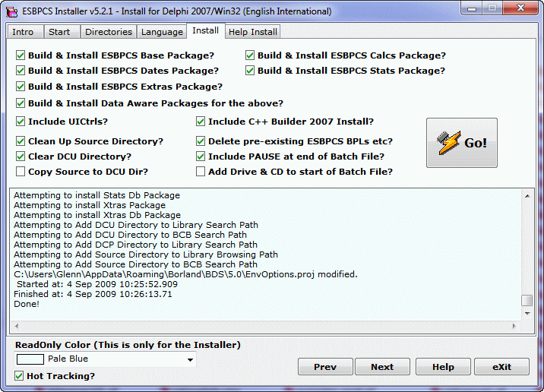Click 'Add DCU Directory to BCB Search Path' line
This screenshot has width=544, height=392.
click(130, 235)
